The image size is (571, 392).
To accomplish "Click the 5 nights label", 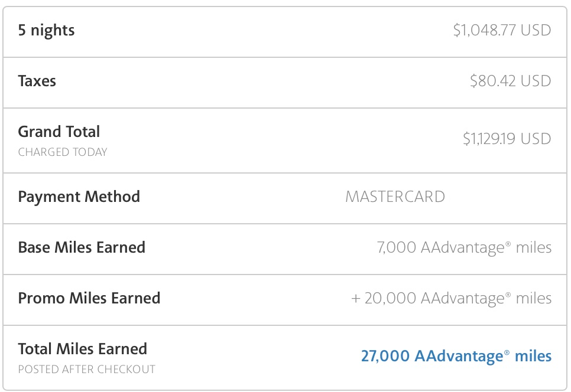I will click(x=46, y=30).
